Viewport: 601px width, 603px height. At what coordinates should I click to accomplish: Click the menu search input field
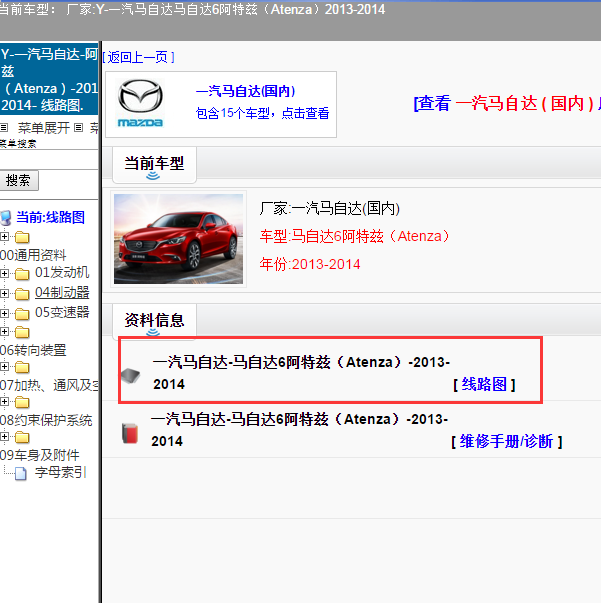49,159
